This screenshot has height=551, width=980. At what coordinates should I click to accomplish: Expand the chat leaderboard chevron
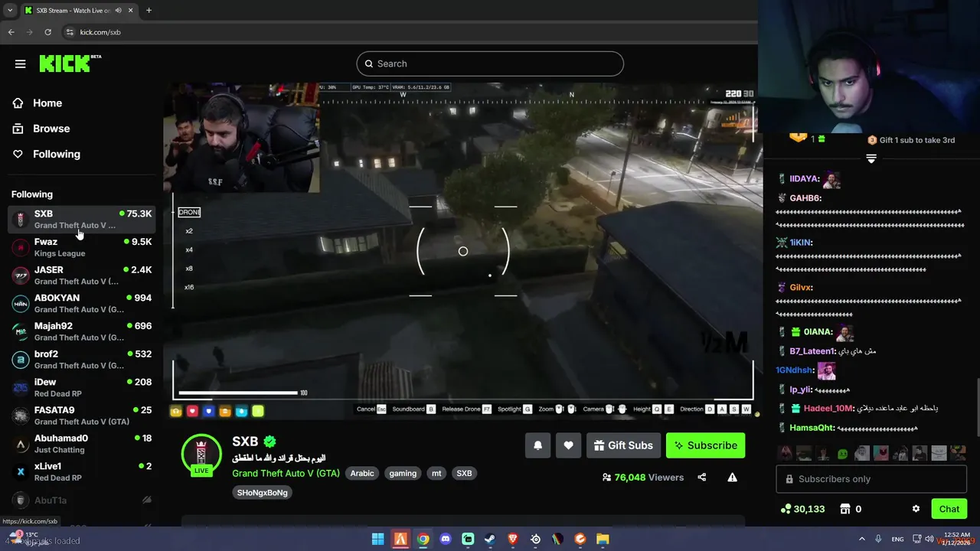[x=871, y=158]
